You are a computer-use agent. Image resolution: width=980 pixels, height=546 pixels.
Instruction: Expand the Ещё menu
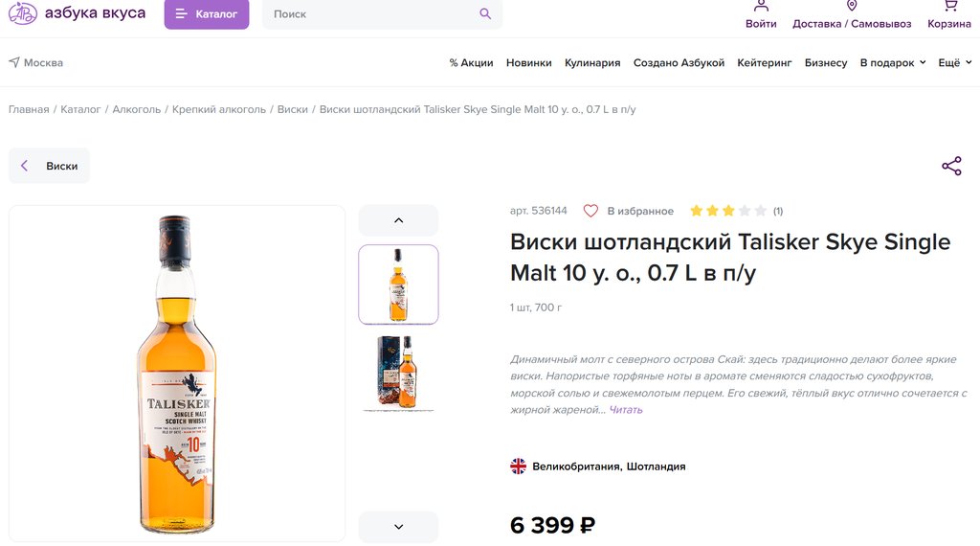(x=954, y=62)
